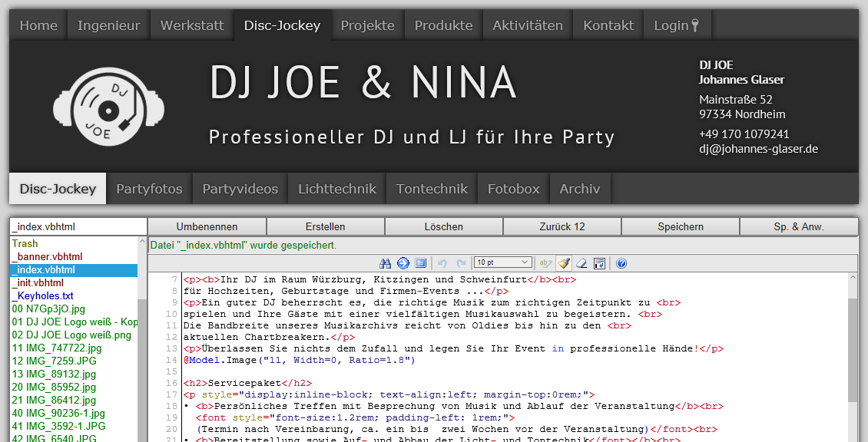Select the eraser icon in the toolbar
Screen dimensions: 868x442
point(582,262)
